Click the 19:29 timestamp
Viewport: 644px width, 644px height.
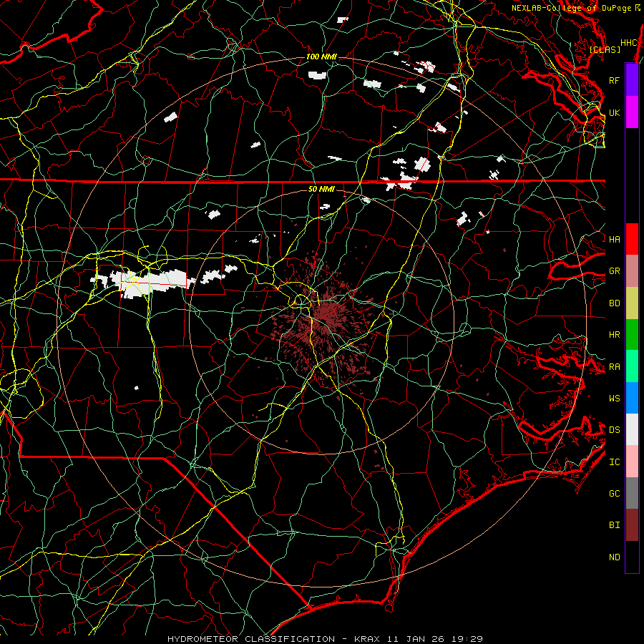click(x=470, y=639)
